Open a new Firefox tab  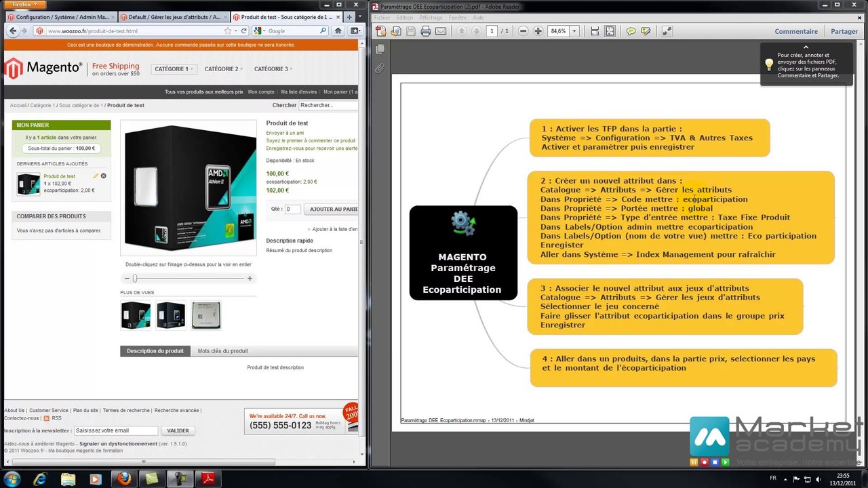tap(349, 16)
